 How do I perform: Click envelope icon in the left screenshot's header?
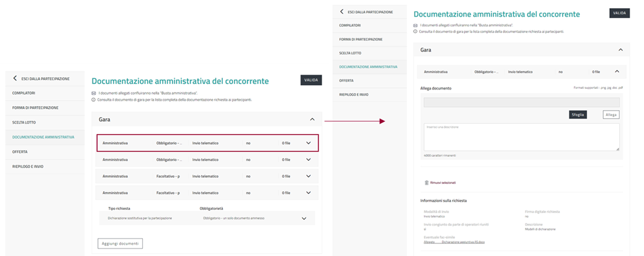tap(94, 93)
